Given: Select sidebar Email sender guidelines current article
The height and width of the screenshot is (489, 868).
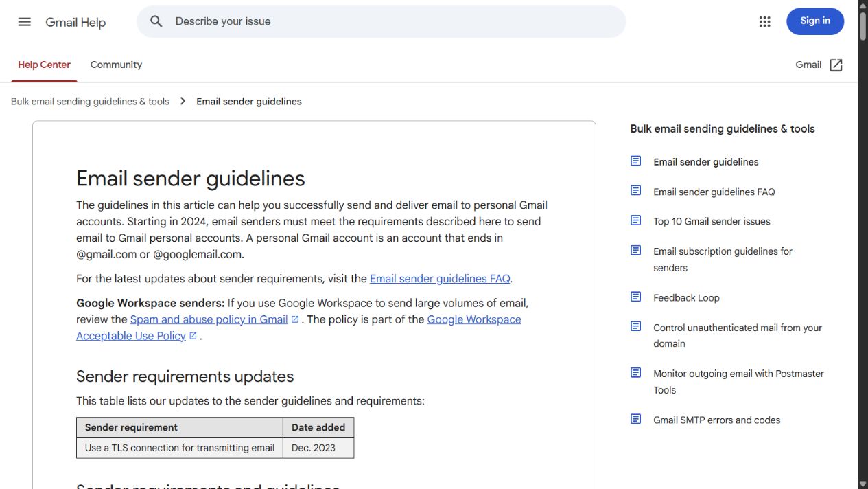Looking at the screenshot, I should [706, 162].
